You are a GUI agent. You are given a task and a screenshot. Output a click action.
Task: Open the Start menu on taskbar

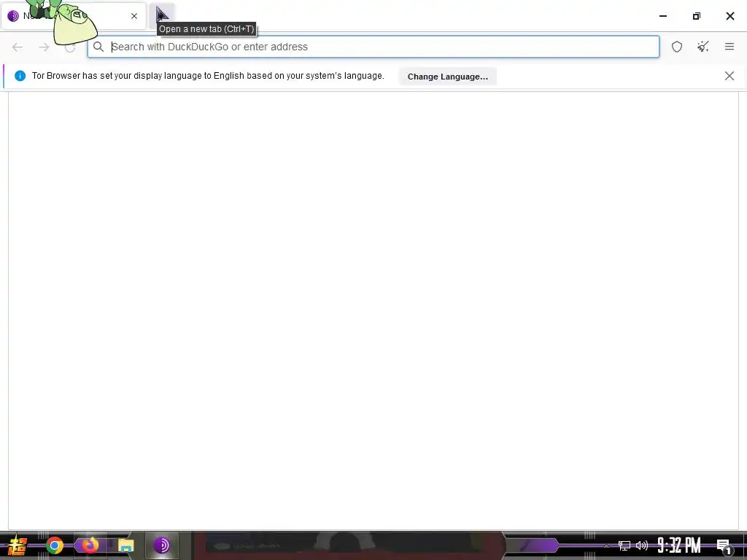coord(18,545)
